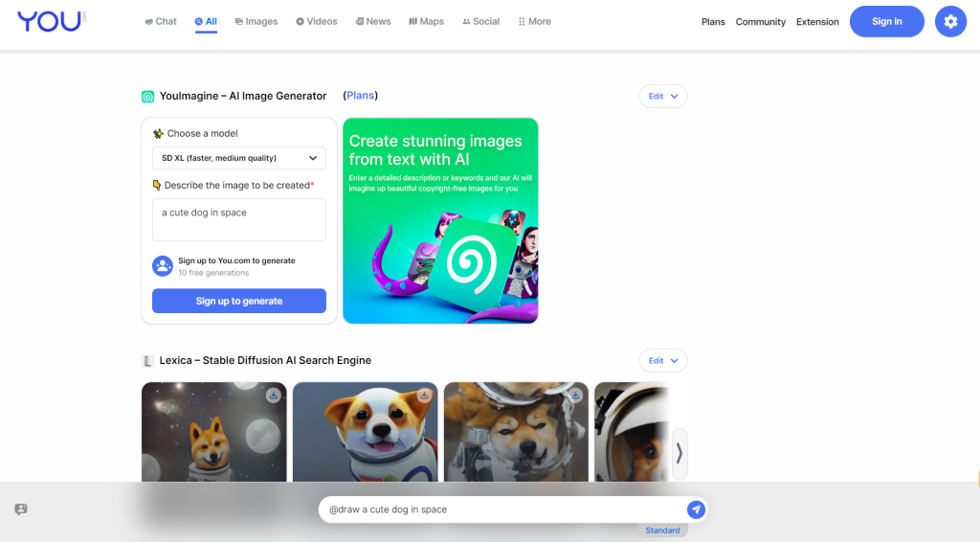
Task: Open the Maps tab
Action: [426, 21]
